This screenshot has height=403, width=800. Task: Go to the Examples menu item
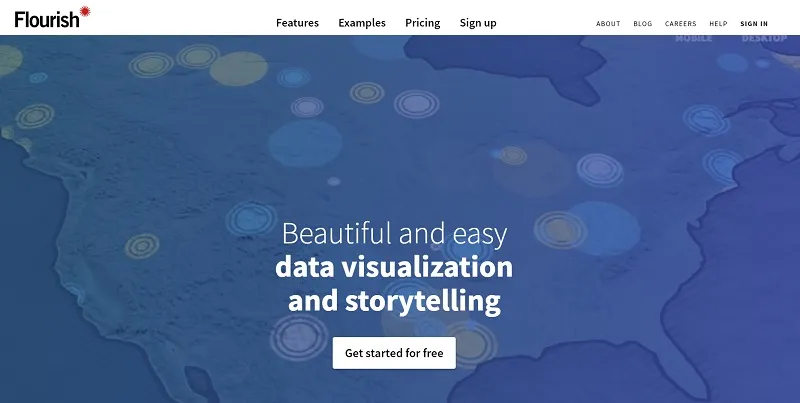(x=362, y=23)
